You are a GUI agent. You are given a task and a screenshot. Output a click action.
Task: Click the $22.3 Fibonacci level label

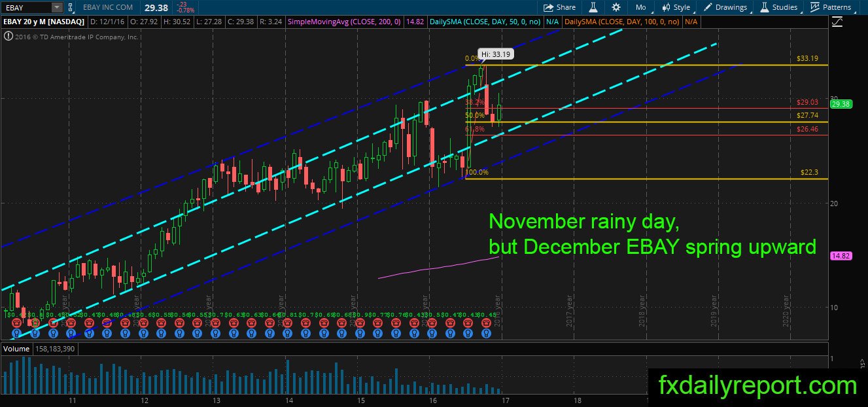tap(809, 172)
